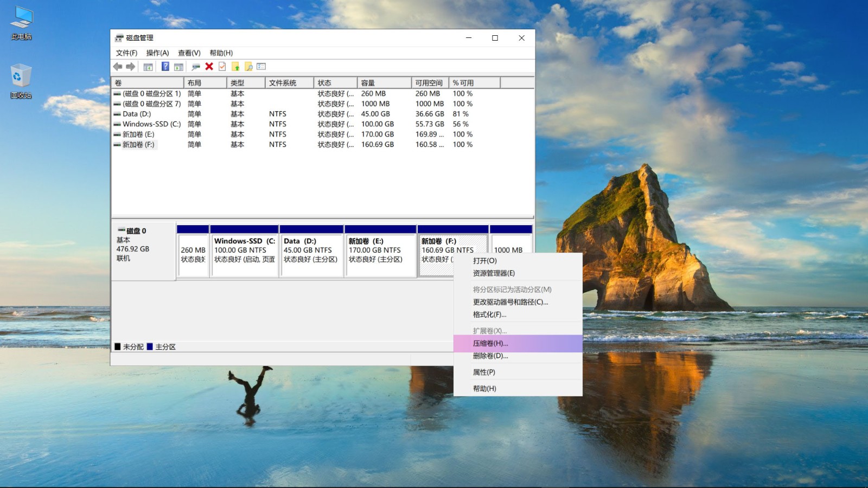Screen dimensions: 868x488
Task: Click the 55.73 GB free space cell
Action: [x=430, y=124]
